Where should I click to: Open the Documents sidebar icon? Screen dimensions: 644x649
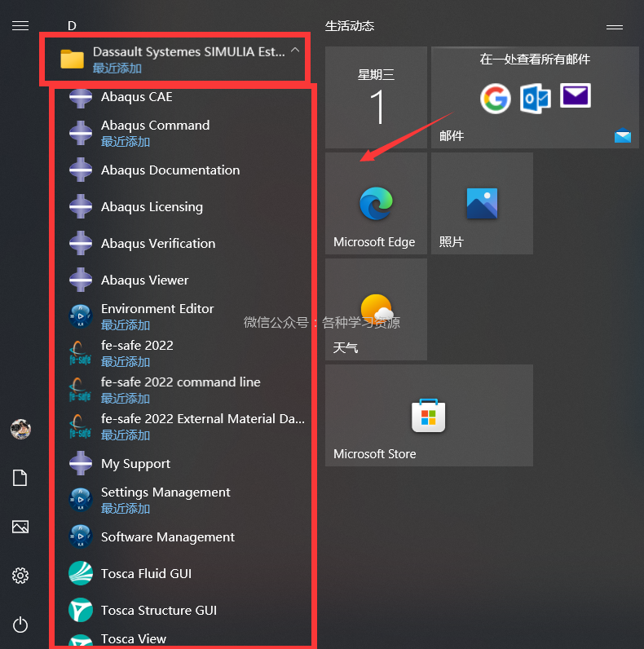(20, 478)
